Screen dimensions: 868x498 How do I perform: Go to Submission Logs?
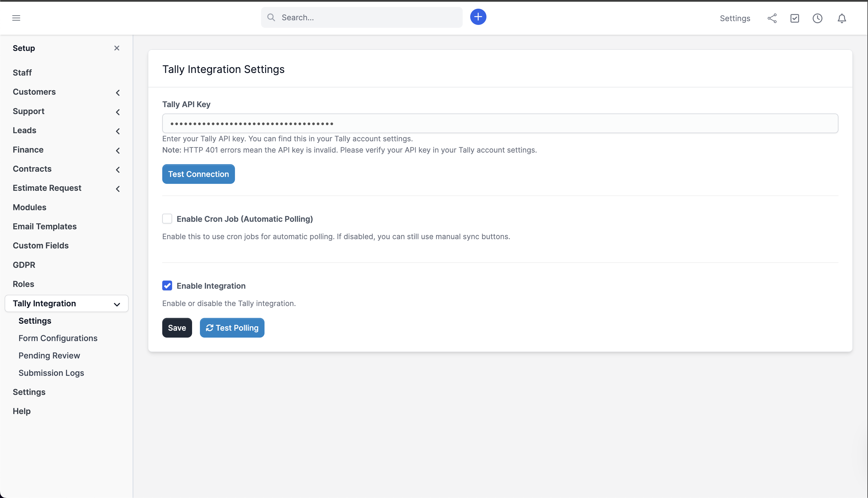[x=51, y=373]
